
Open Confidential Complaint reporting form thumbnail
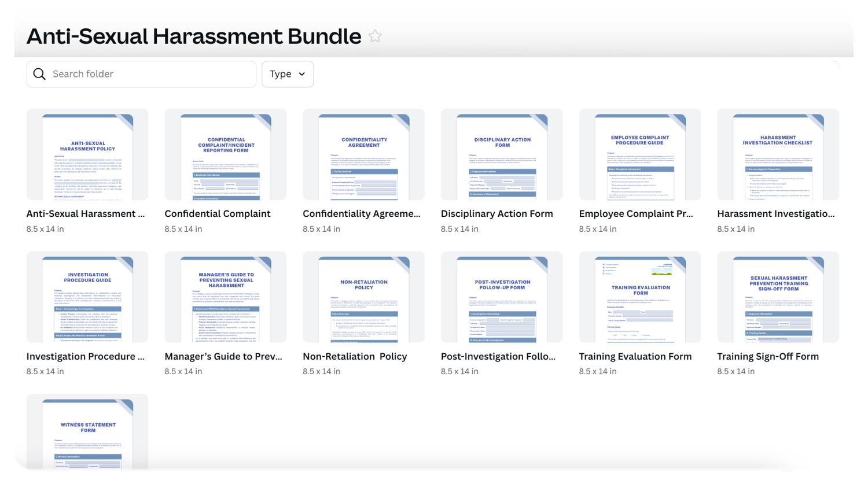tap(226, 154)
